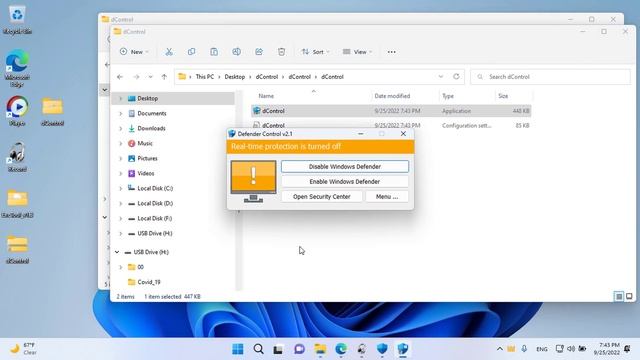
Task: Refresh the dControl folder view
Action: (456, 77)
